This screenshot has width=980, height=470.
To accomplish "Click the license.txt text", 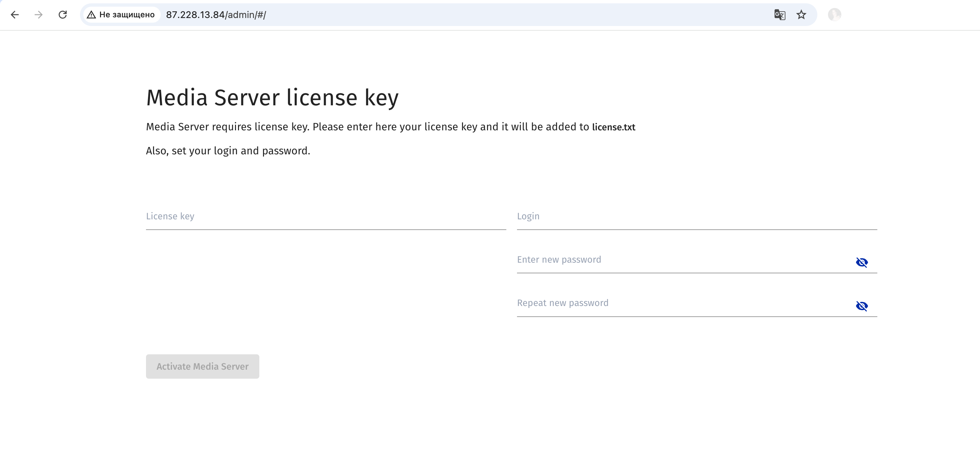I will [614, 127].
